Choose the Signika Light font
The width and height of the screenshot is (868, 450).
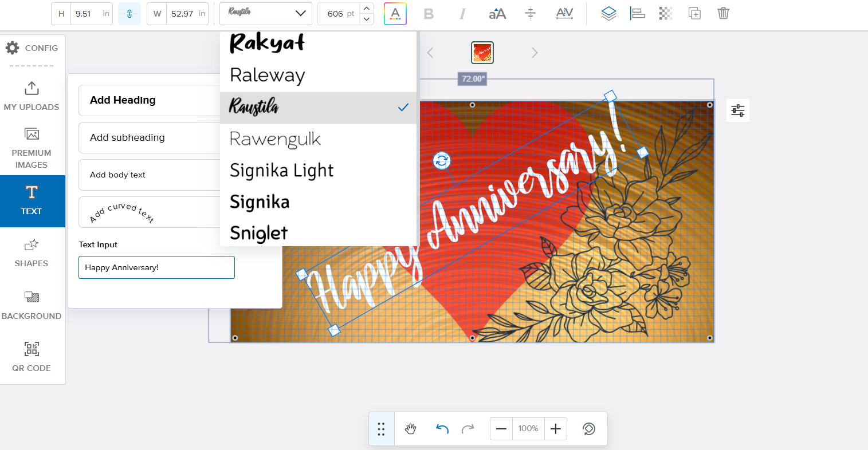pyautogui.click(x=319, y=170)
